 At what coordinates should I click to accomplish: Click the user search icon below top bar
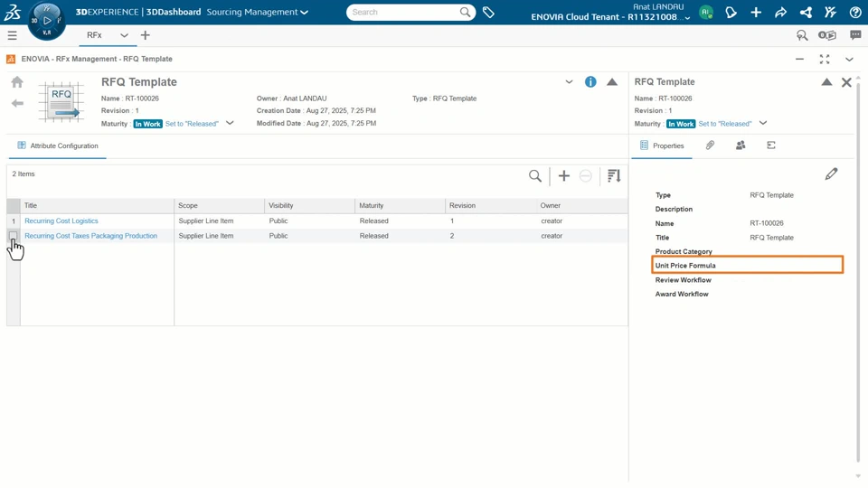click(802, 35)
